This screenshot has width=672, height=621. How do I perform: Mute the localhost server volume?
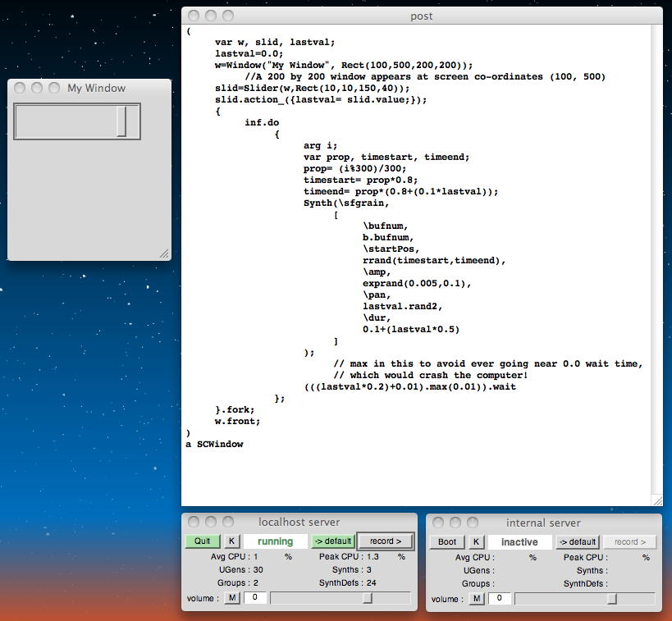pos(232,598)
